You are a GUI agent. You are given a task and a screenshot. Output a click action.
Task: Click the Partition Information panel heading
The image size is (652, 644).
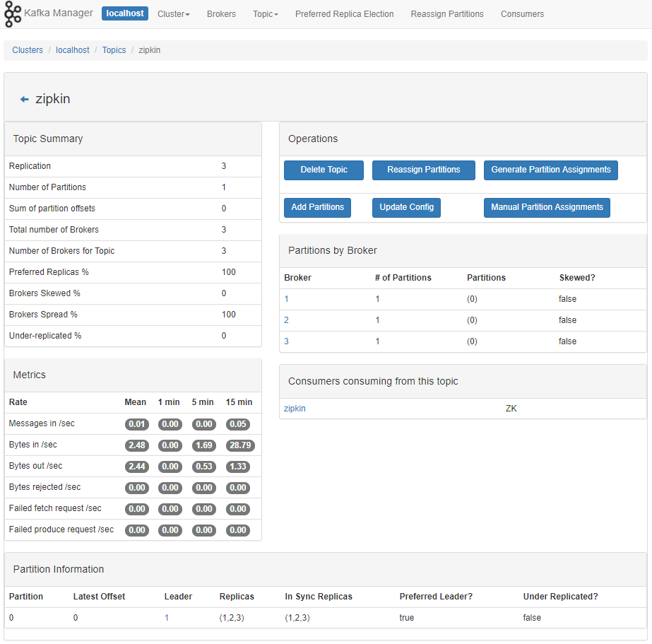pos(59,570)
